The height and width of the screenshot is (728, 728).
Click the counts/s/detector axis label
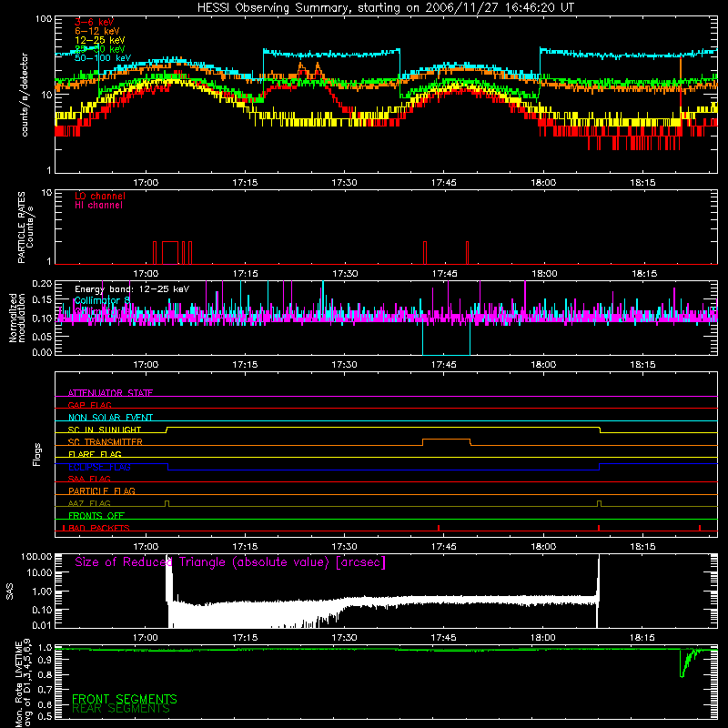(x=25, y=95)
